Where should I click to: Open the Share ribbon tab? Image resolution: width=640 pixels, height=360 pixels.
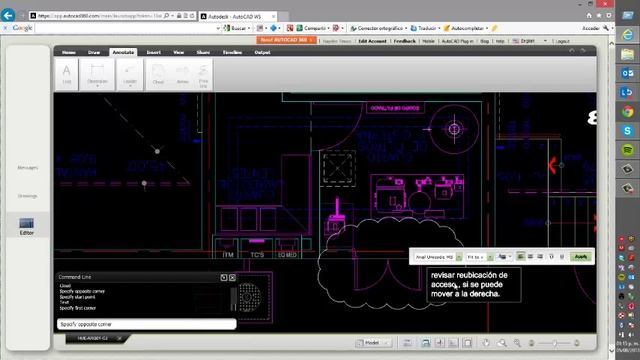click(203, 52)
